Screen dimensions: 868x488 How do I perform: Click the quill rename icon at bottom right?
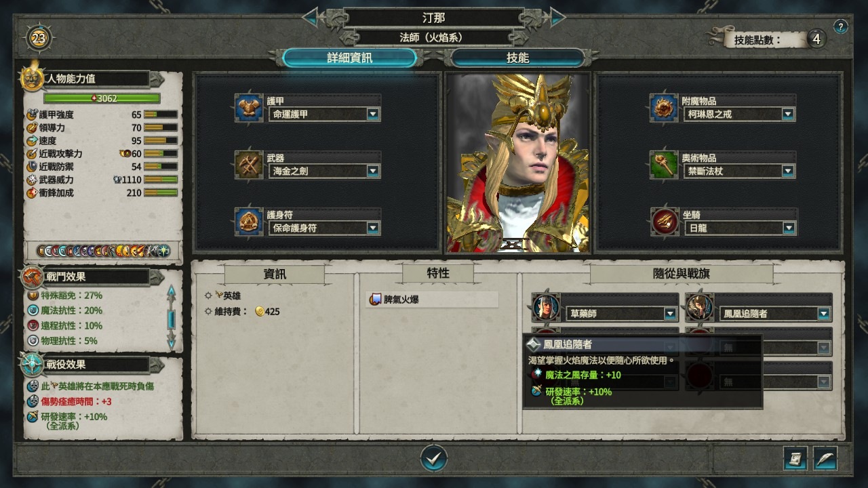825,459
